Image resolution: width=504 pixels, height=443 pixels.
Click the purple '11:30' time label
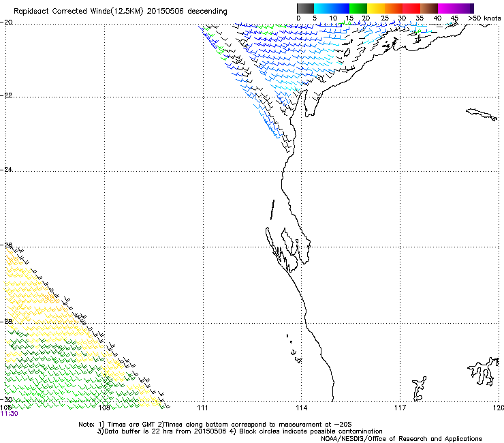point(10,414)
